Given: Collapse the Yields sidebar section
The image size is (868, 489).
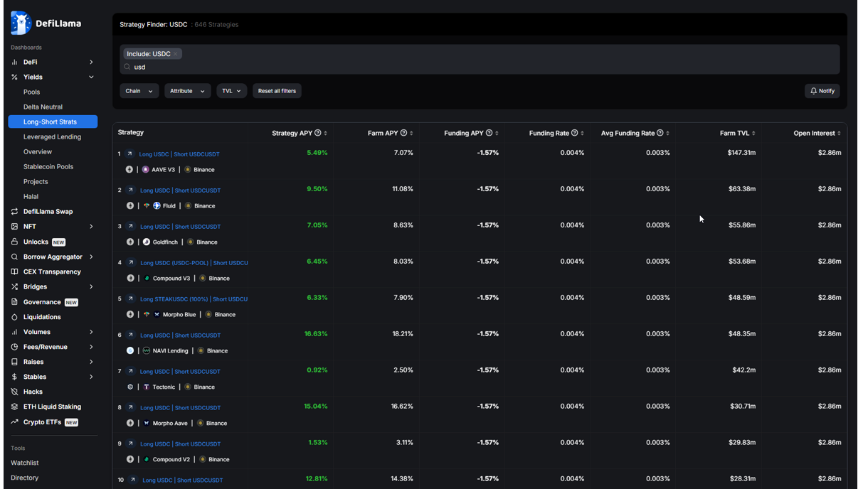Looking at the screenshot, I should pyautogui.click(x=91, y=77).
